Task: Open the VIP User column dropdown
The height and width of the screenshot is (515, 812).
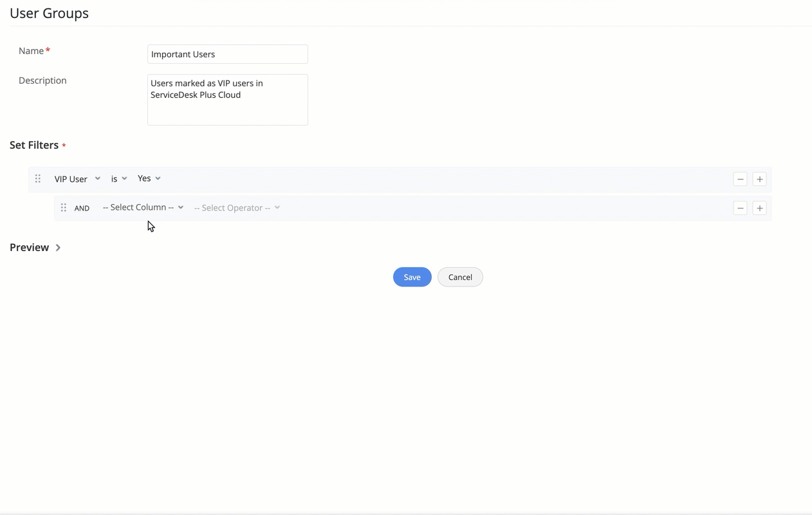Action: click(x=77, y=178)
